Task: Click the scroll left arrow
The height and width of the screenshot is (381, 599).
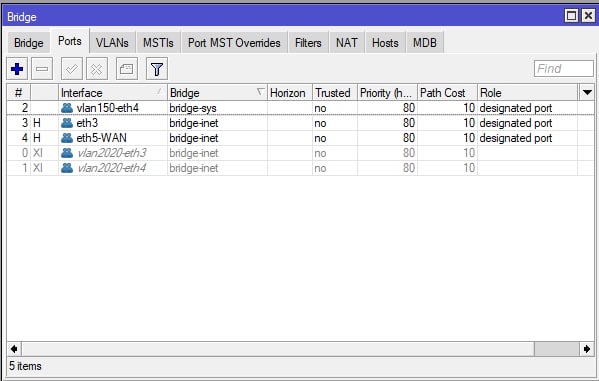Action: tap(14, 349)
